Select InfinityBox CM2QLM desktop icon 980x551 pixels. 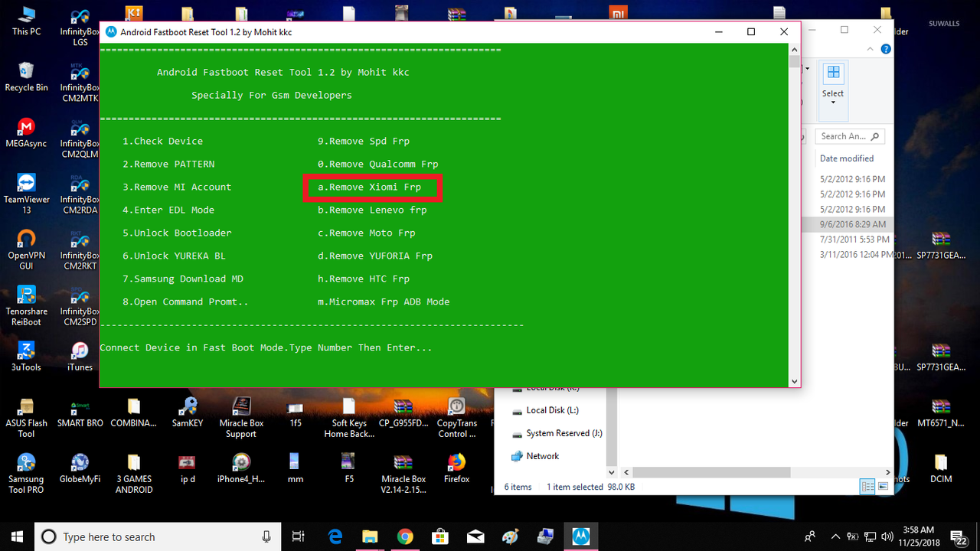click(x=80, y=138)
